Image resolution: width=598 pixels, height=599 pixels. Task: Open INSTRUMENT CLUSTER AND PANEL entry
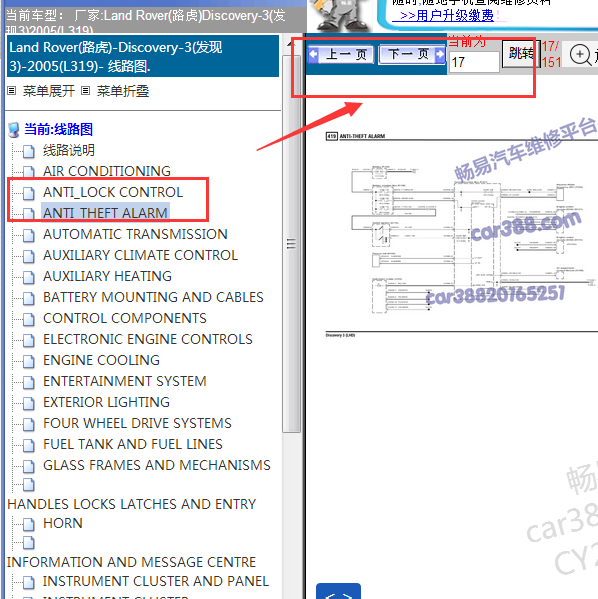(x=156, y=581)
